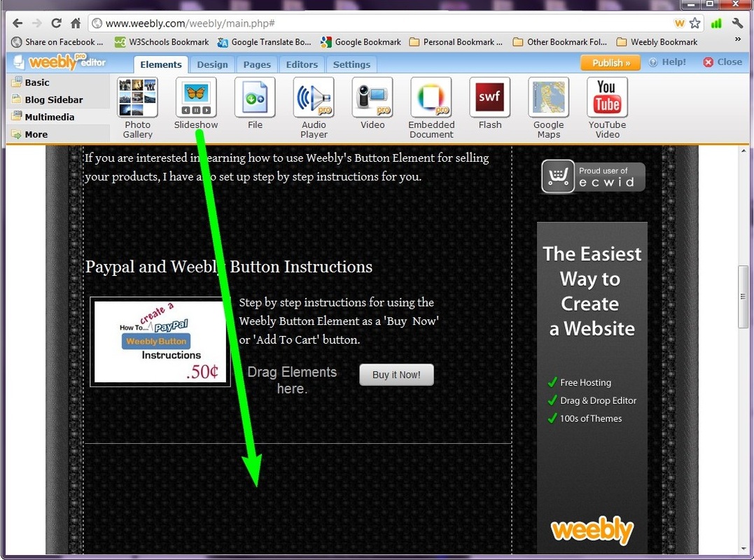Open the Google Bookmark link
The image size is (754, 560).
(361, 42)
